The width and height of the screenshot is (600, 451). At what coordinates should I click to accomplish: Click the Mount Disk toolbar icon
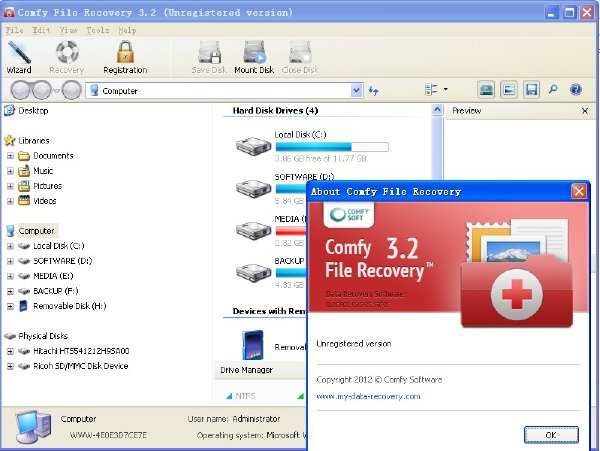click(254, 57)
